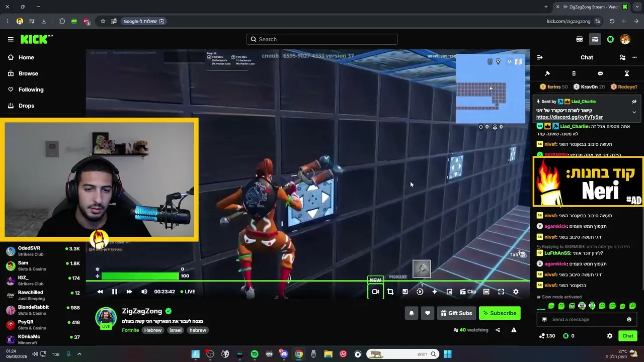The image size is (644, 362).
Task: Click the gavel moderation icon
Action: coord(547,73)
